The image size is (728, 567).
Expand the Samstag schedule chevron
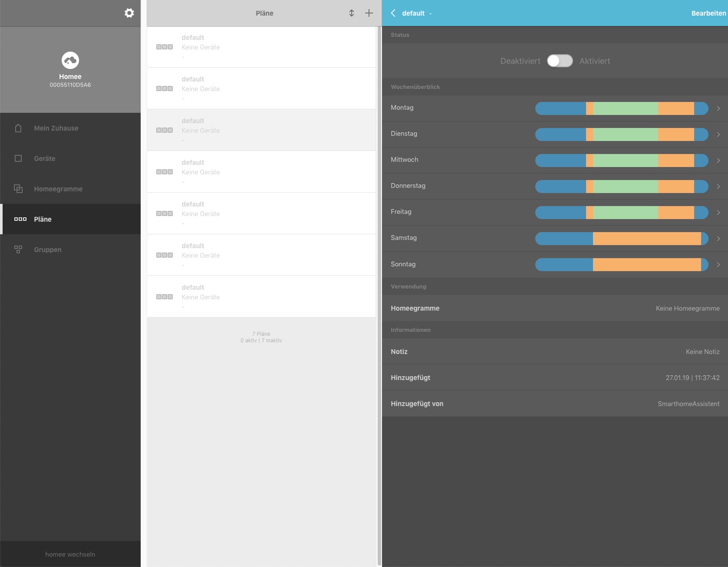[718, 239]
